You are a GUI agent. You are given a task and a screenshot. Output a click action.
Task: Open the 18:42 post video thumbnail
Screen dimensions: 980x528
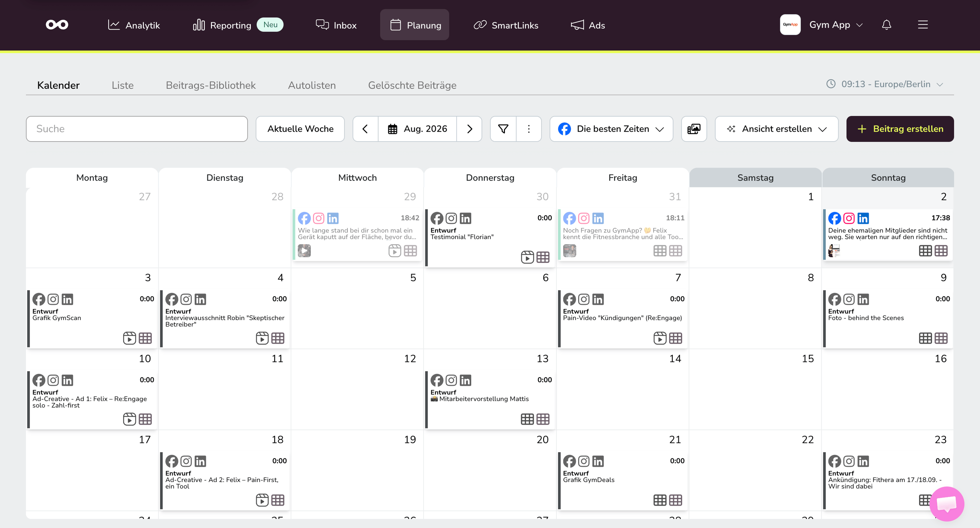pyautogui.click(x=304, y=251)
